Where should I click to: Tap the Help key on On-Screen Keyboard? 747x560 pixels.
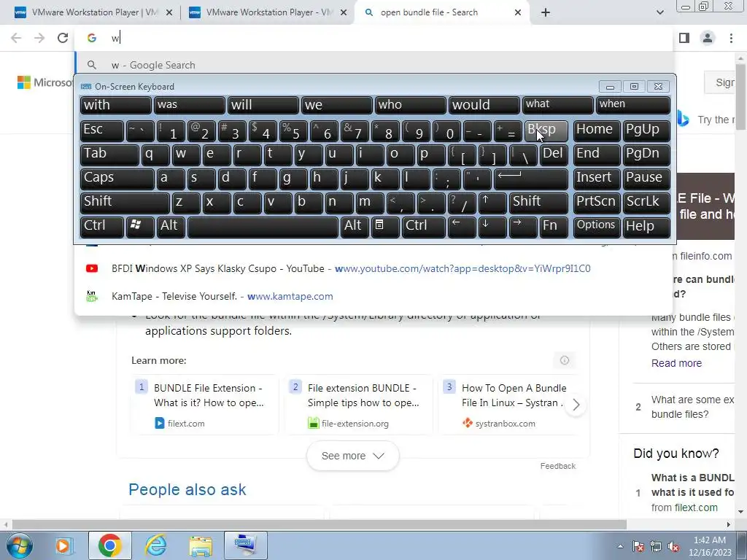[646, 227]
